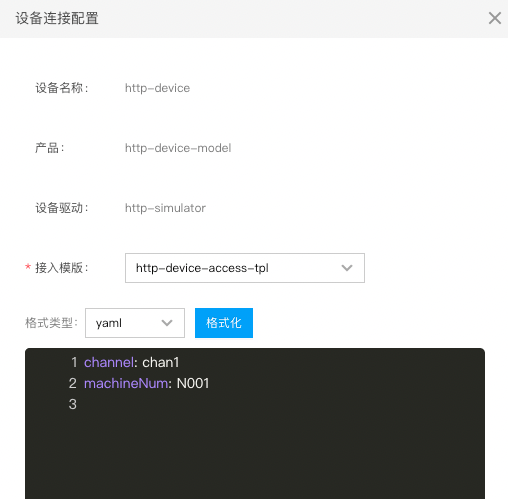Expand the yaml format type dropdown
Image resolution: width=508 pixels, height=499 pixels.
[x=135, y=323]
